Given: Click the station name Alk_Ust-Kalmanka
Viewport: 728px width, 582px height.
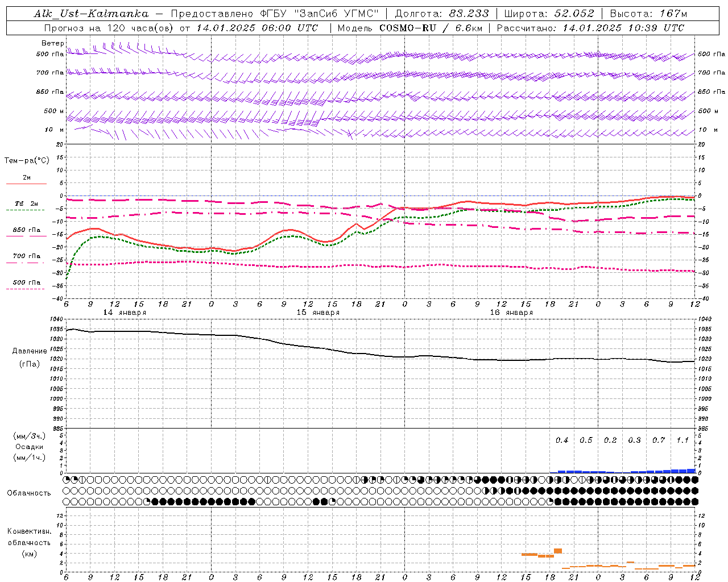Looking at the screenshot, I should 91,14.
